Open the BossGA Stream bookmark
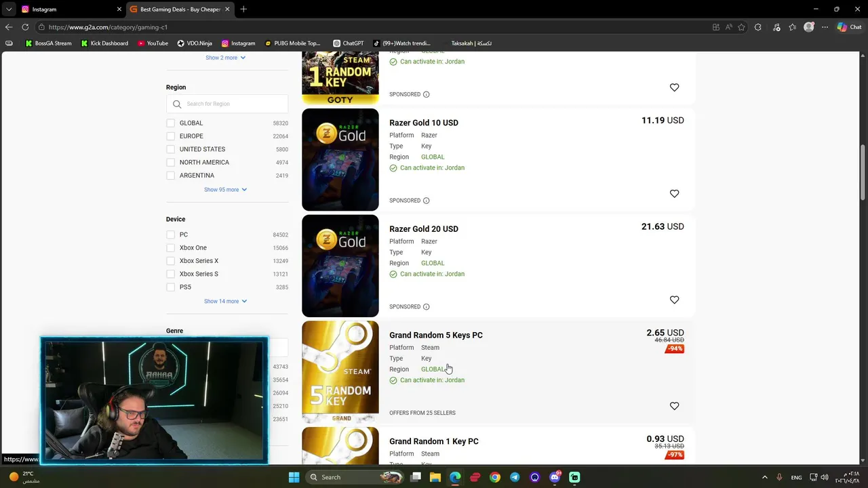 tap(48, 43)
